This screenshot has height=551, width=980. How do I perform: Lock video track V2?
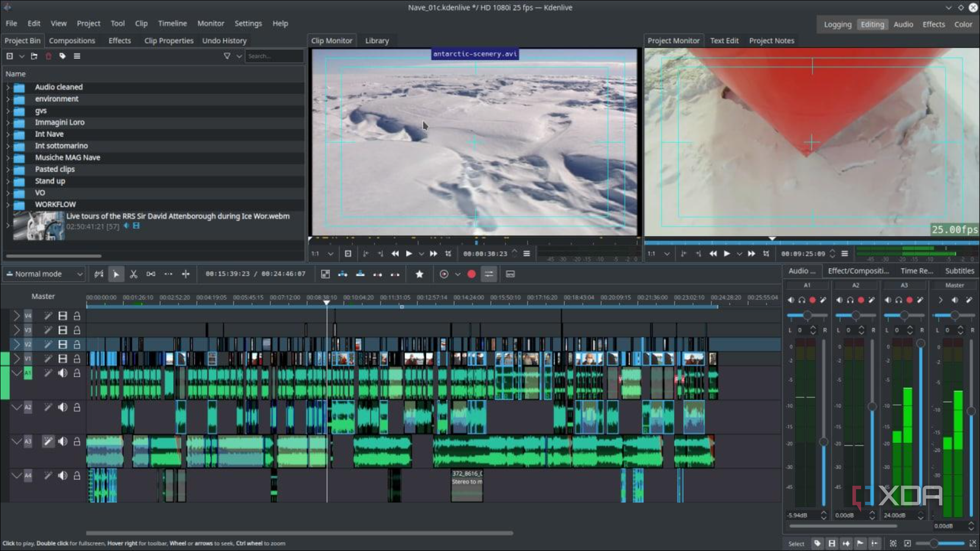[x=77, y=344]
